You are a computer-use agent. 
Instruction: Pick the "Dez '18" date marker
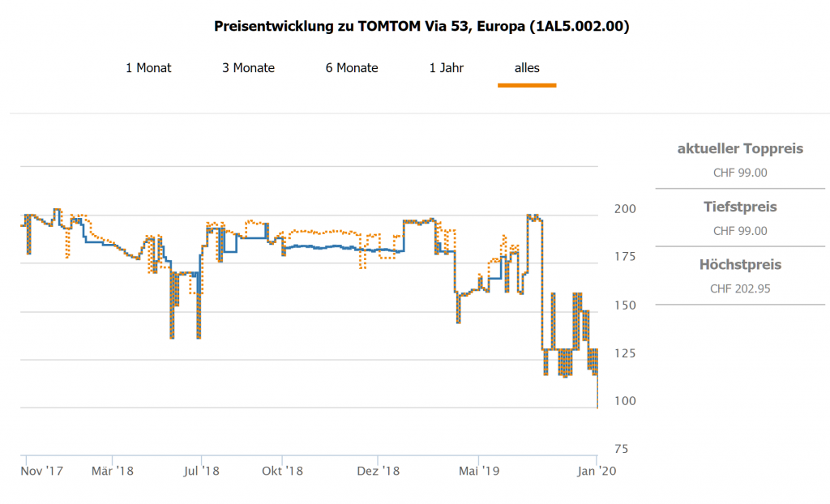click(x=379, y=470)
